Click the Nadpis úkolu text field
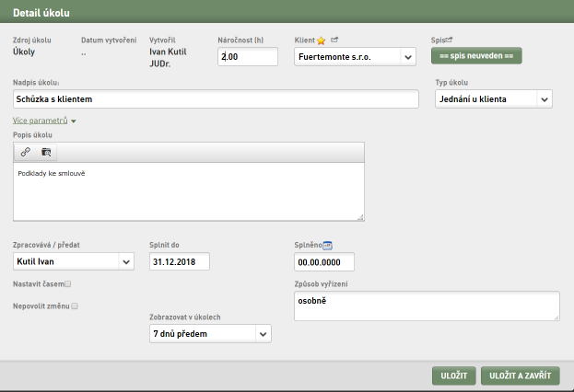 (x=216, y=99)
